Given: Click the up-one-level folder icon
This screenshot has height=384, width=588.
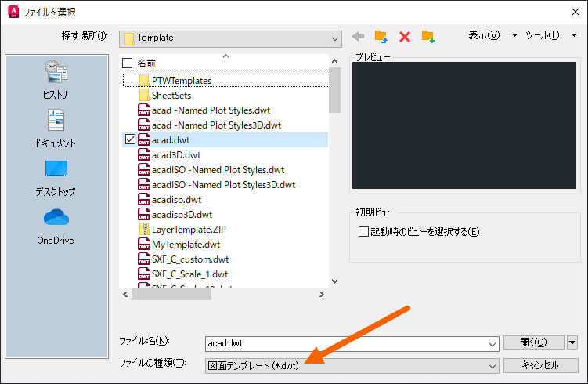Looking at the screenshot, I should tap(381, 36).
